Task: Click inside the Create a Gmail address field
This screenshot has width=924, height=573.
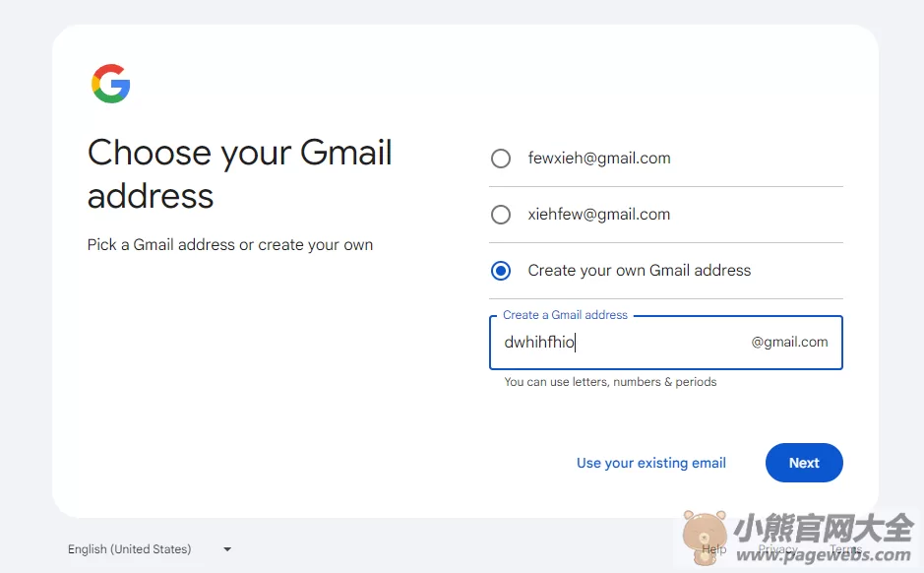Action: [x=666, y=343]
